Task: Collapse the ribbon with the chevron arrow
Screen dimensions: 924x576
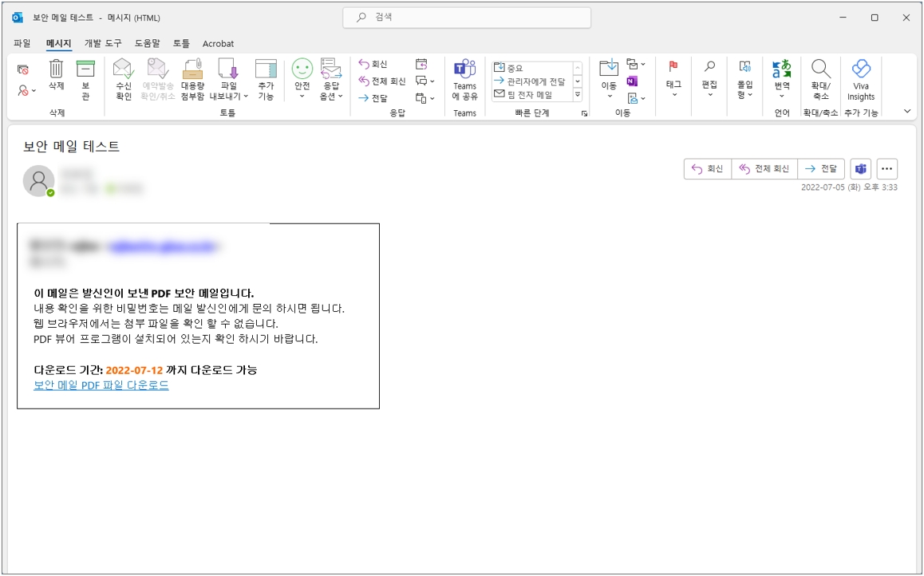Action: click(907, 112)
